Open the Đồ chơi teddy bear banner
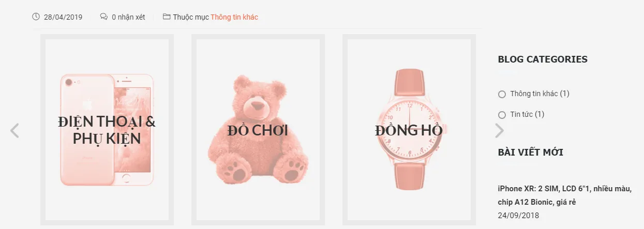Image resolution: width=644 pixels, height=229 pixels. tap(258, 130)
